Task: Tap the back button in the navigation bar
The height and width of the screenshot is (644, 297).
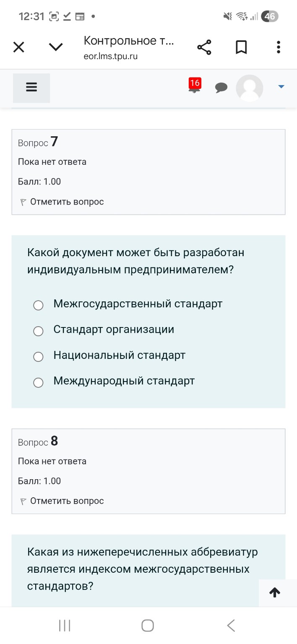Action: point(231,625)
